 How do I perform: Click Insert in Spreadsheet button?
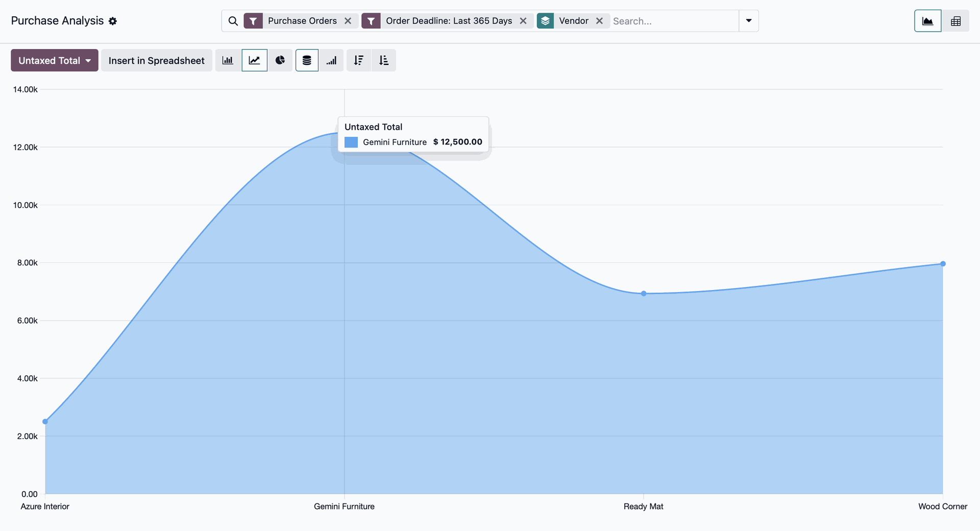[x=156, y=60]
